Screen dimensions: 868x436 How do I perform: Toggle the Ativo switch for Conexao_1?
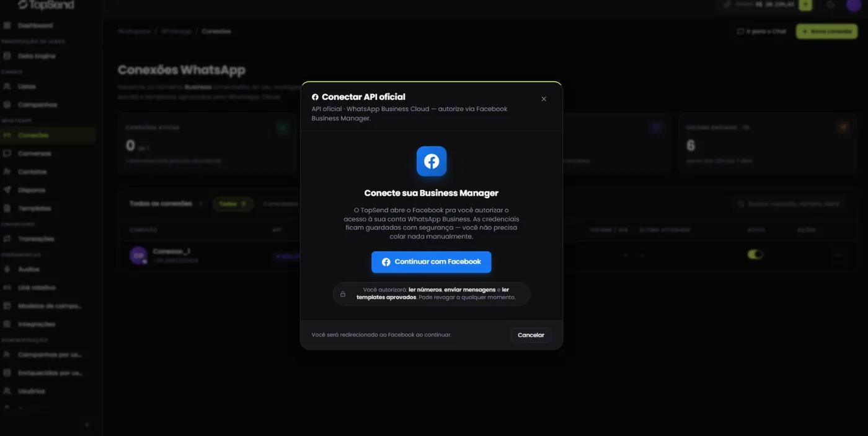[755, 255]
